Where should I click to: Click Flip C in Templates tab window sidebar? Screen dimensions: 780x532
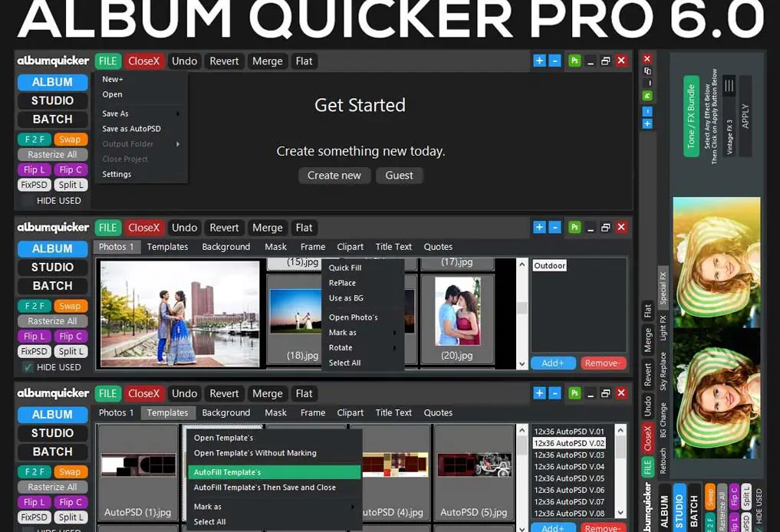pyautogui.click(x=70, y=501)
